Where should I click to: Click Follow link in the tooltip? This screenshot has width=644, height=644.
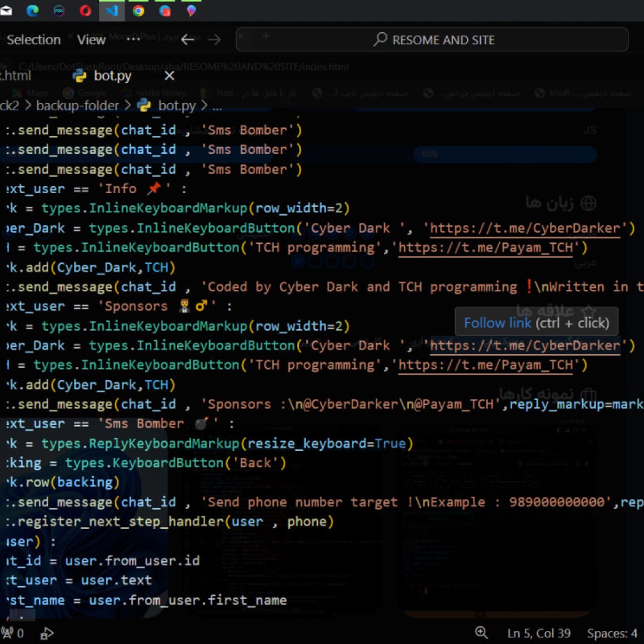click(497, 323)
